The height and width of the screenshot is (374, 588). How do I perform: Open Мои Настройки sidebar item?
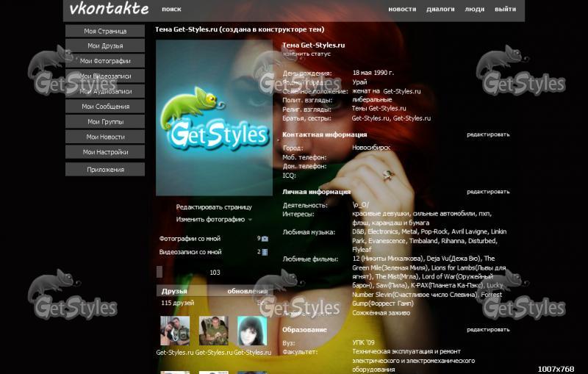(x=105, y=152)
